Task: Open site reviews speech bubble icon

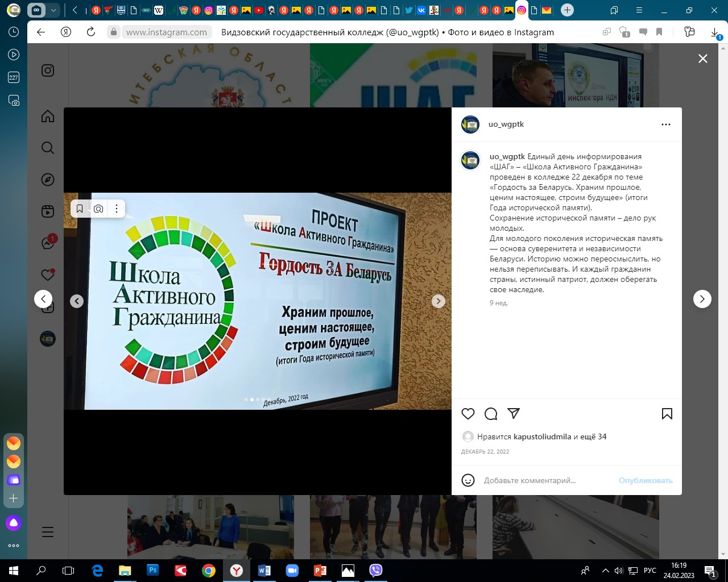Action: (643, 32)
